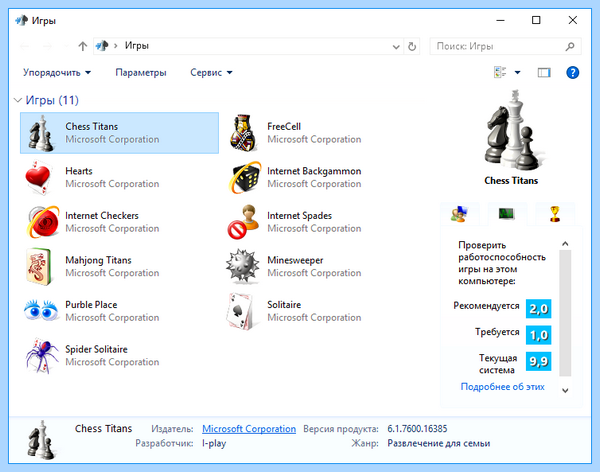The image size is (600, 472).
Task: Click the Развлечение для семьи genre value
Action: click(x=439, y=443)
